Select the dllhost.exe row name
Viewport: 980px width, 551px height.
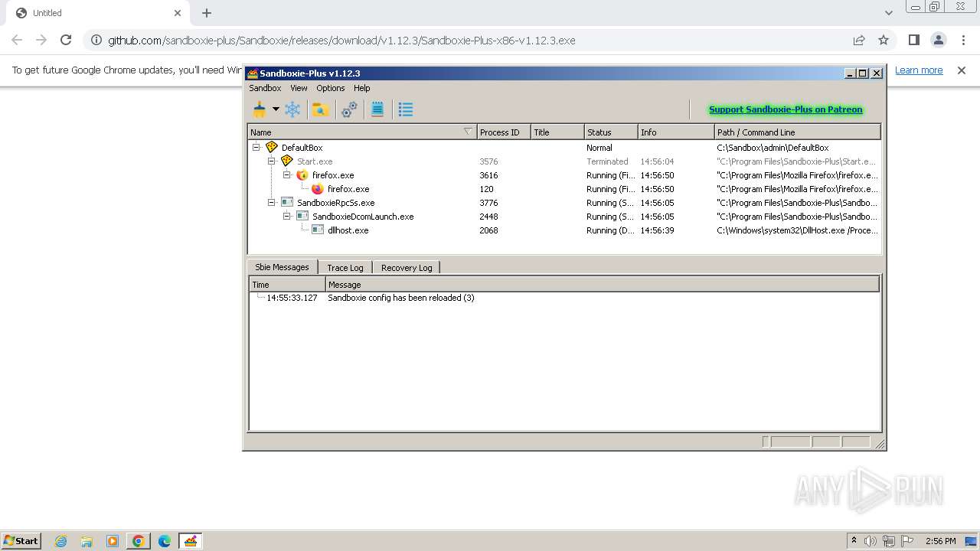[x=348, y=230]
